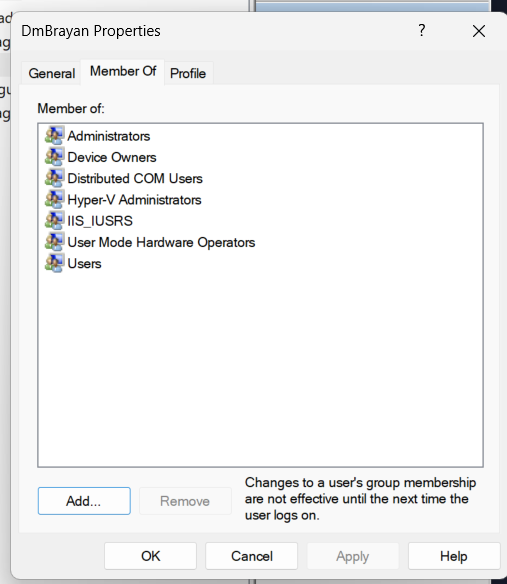Select the Administrators text entry in list
Viewport: 507px width, 584px height.
coord(109,136)
